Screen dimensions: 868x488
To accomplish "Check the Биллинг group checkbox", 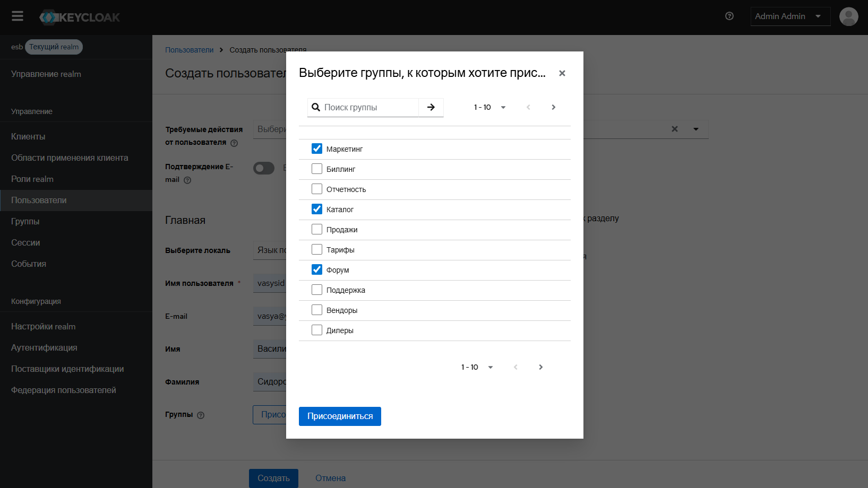I will [x=317, y=169].
